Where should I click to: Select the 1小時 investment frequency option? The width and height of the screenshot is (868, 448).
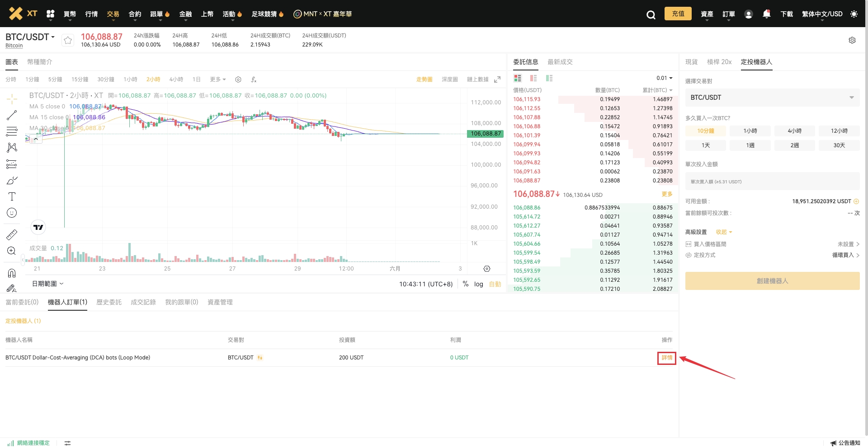tap(750, 131)
